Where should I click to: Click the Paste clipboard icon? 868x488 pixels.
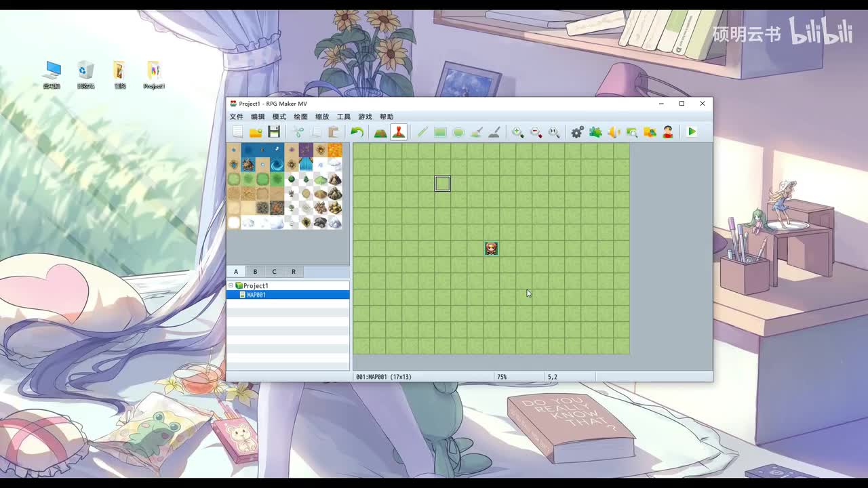tap(334, 132)
